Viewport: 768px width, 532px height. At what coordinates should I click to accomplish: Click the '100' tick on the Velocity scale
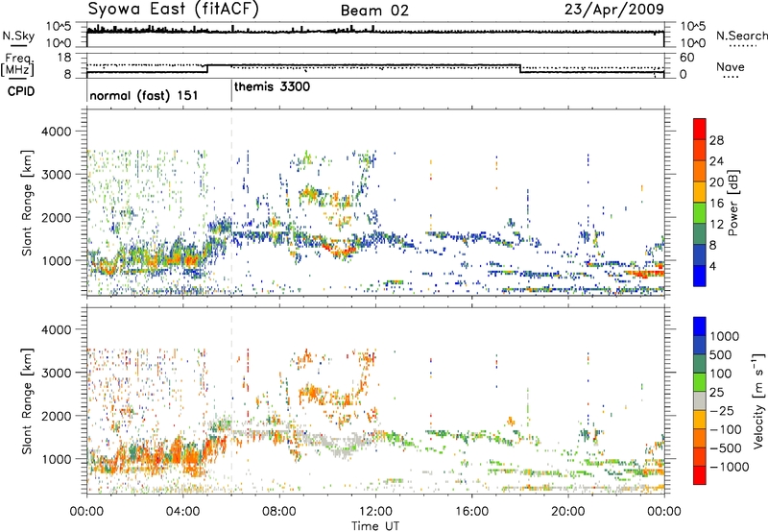coord(721,374)
